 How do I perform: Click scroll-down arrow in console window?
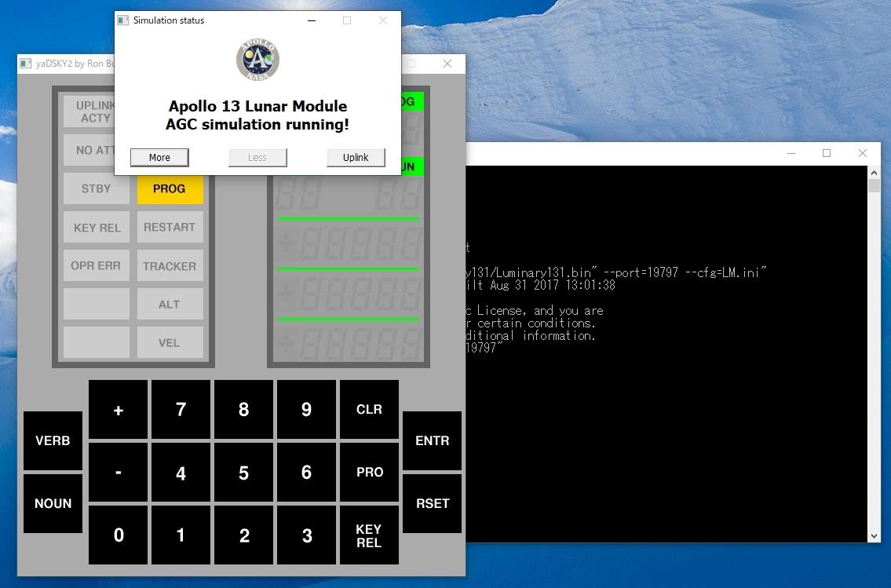(x=874, y=536)
